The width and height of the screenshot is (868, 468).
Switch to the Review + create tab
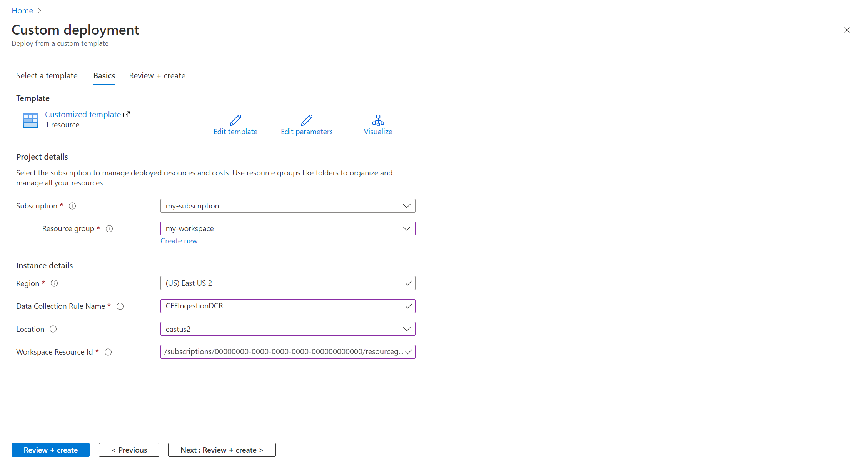(x=157, y=76)
